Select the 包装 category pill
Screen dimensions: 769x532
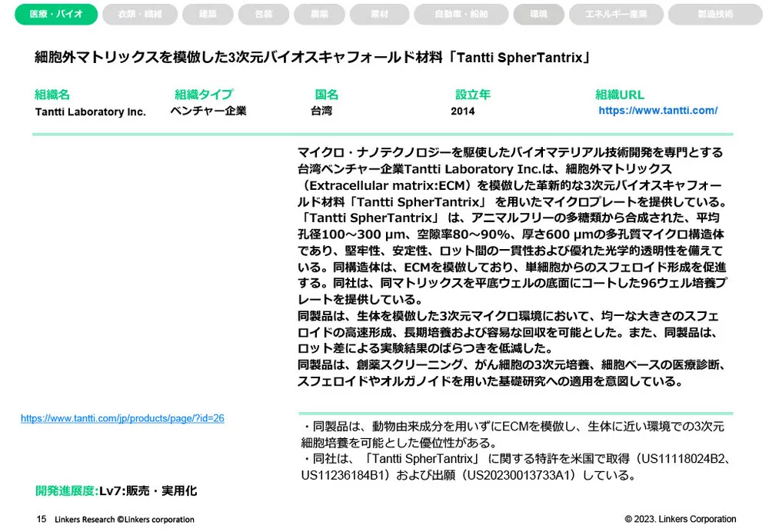tap(262, 15)
